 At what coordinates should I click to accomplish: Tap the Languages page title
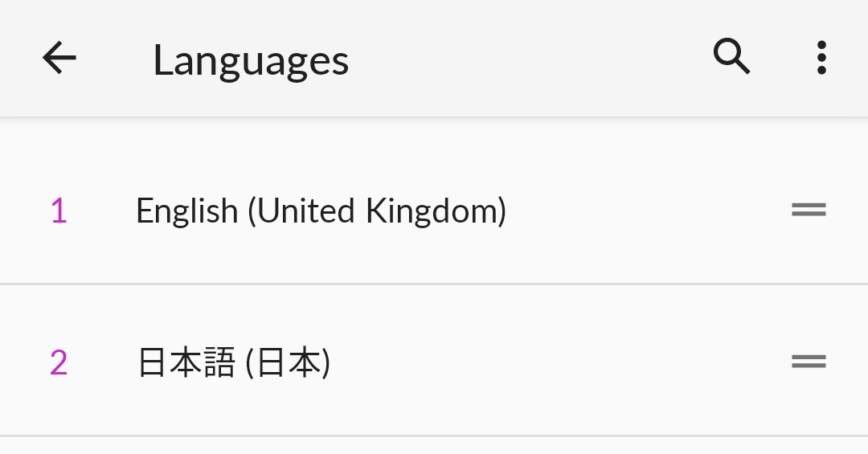251,60
